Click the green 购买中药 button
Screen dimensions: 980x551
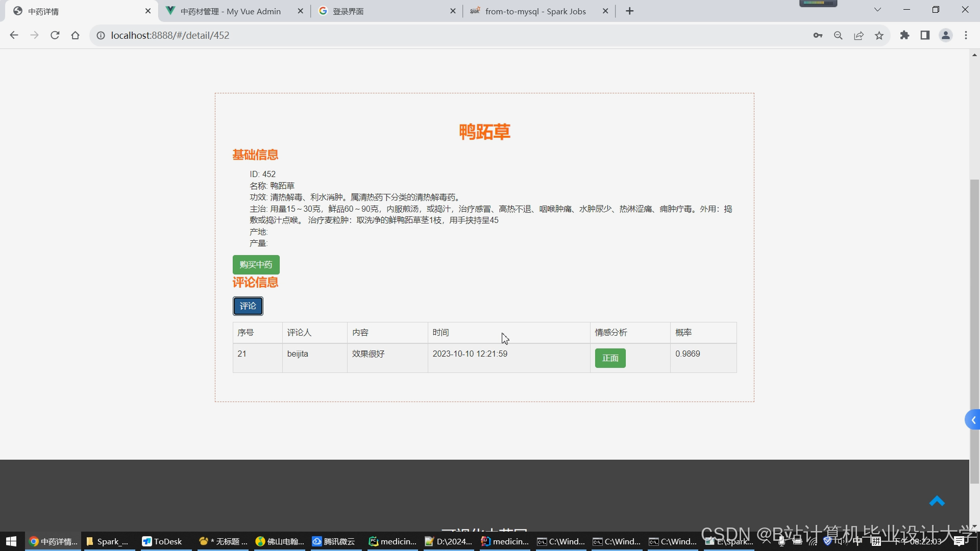(256, 265)
